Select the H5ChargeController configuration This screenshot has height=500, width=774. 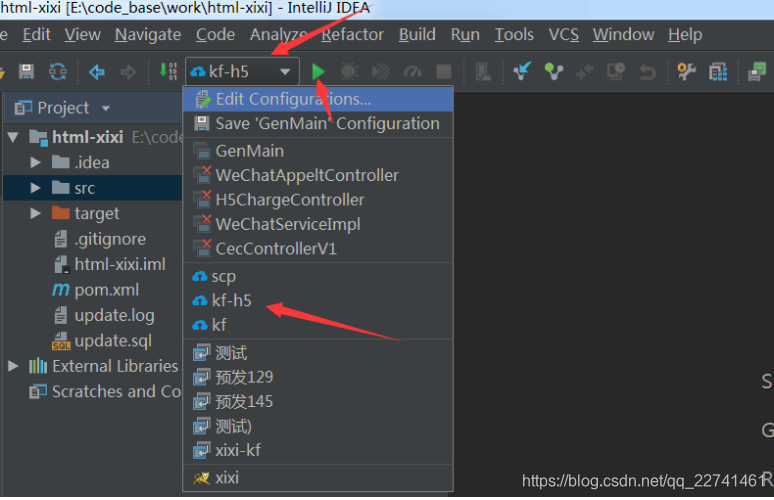[318, 200]
